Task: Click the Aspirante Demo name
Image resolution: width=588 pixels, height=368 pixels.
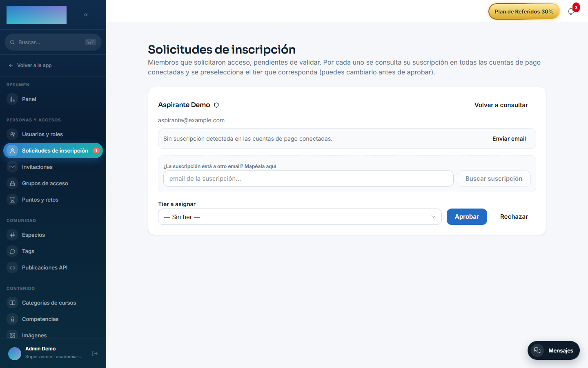Action: pos(184,105)
